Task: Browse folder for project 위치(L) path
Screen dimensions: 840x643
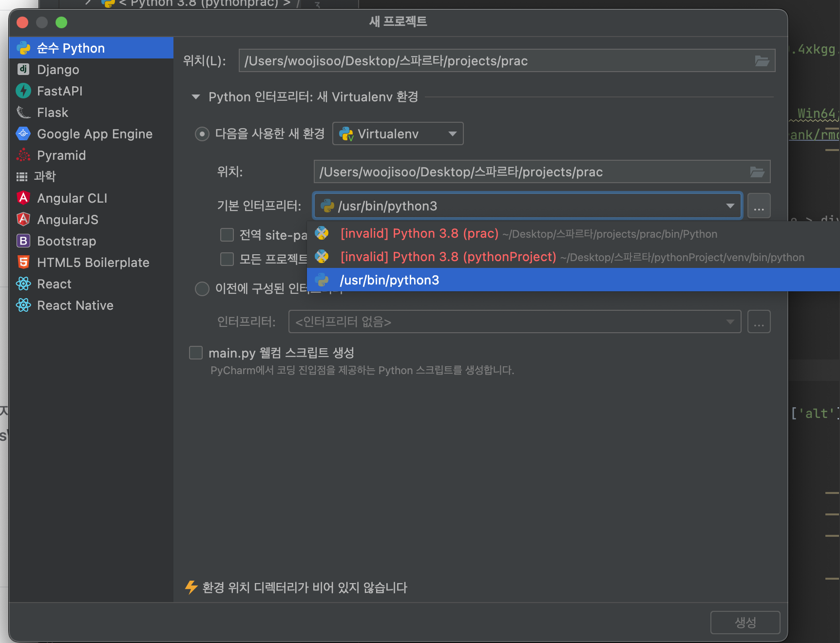Action: pos(762,61)
